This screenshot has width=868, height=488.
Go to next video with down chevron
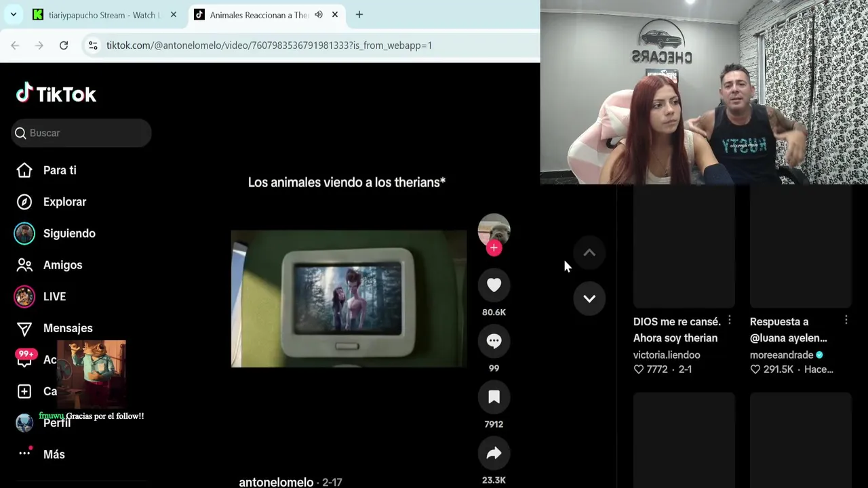pyautogui.click(x=589, y=298)
